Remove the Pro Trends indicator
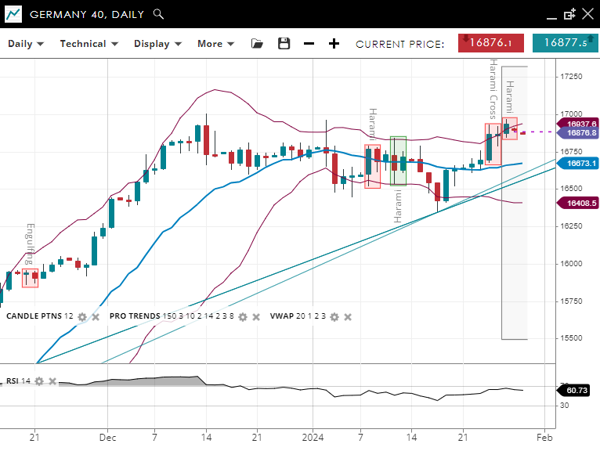This screenshot has width=600, height=451. click(256, 316)
